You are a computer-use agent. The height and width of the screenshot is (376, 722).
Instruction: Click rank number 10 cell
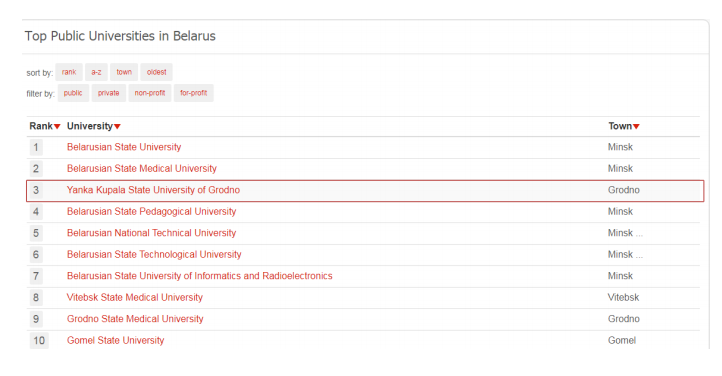point(39,341)
